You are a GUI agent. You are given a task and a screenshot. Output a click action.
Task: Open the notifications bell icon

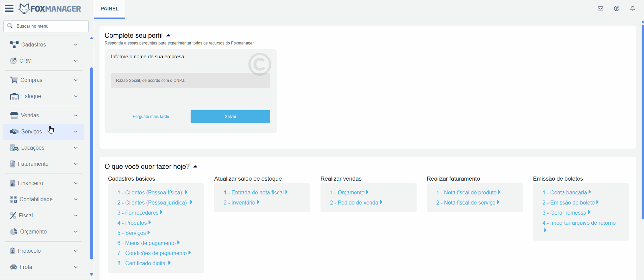(633, 8)
